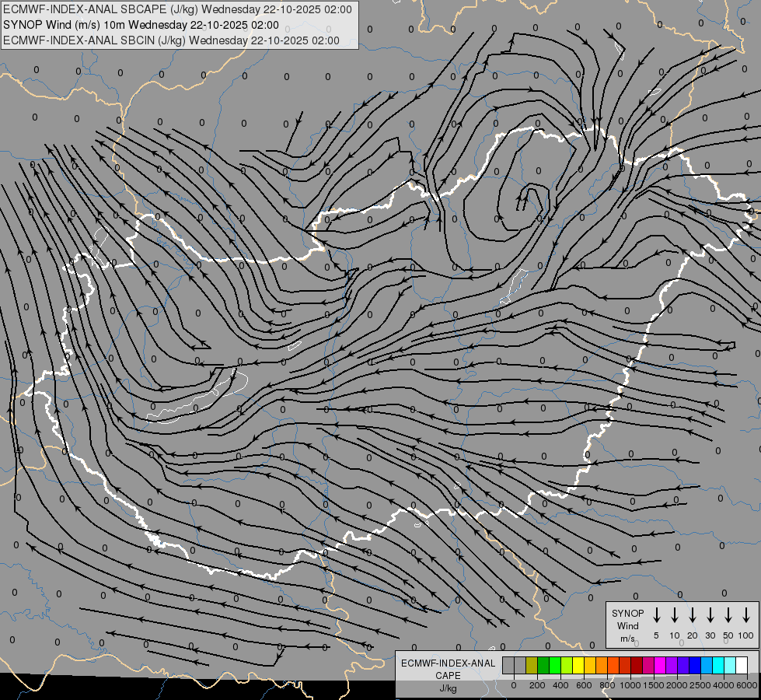Click the SBCIN title line in header
This screenshot has width=761, height=700.
pyautogui.click(x=171, y=40)
